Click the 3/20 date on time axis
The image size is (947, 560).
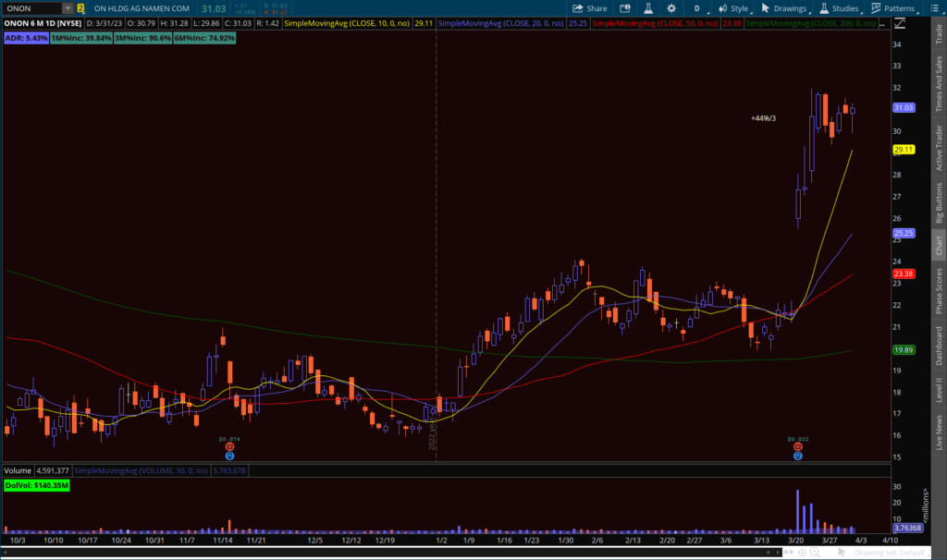pos(796,540)
